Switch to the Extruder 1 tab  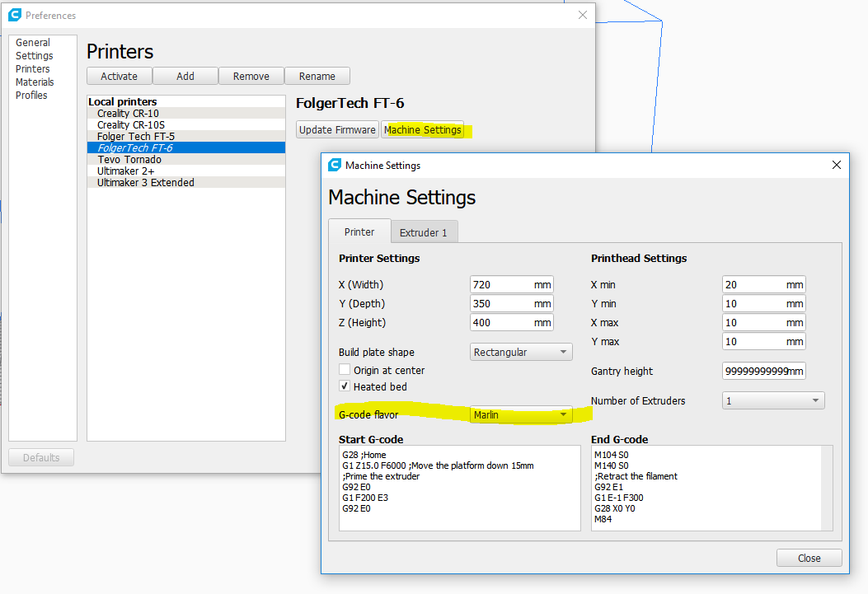pyautogui.click(x=423, y=232)
